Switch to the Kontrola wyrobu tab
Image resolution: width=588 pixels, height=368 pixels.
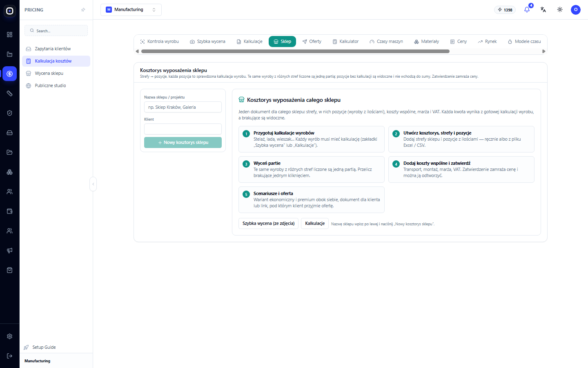point(160,42)
